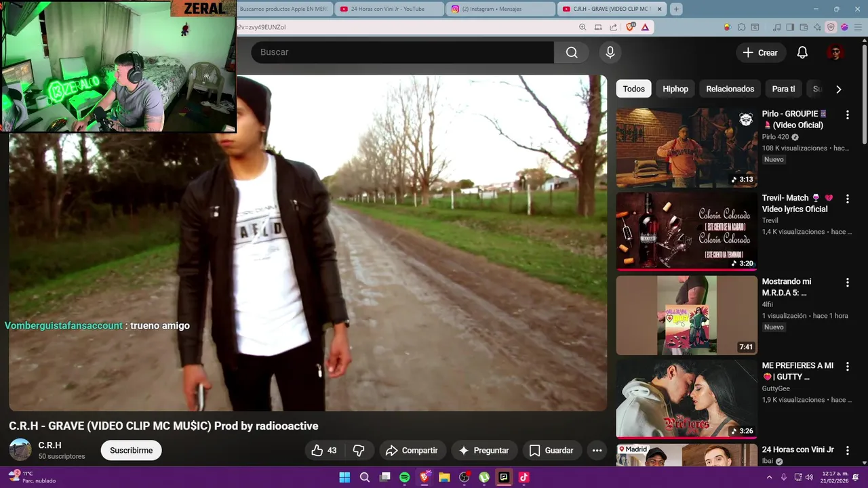
Task: Open the Trevil Match lyrics video thumbnail
Action: 686,231
